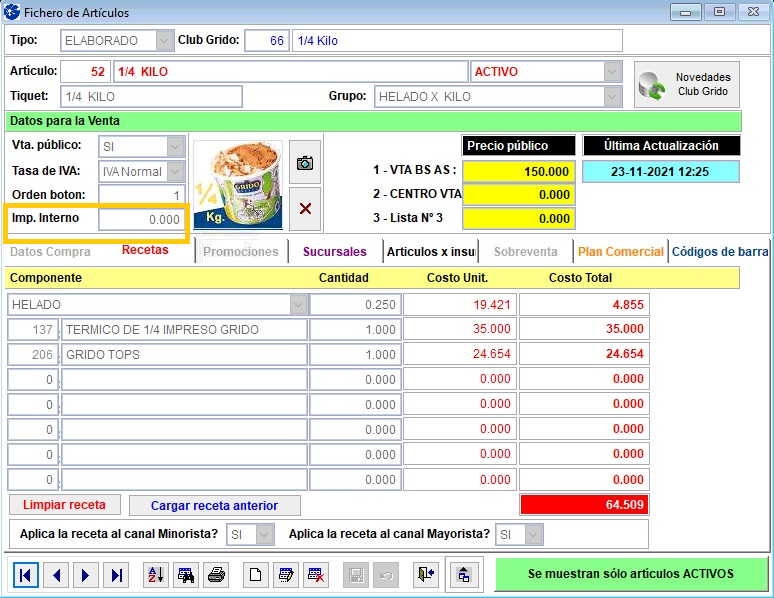This screenshot has height=598, width=774.
Task: Open canal Minorista SI dropdown
Action: coord(264,535)
